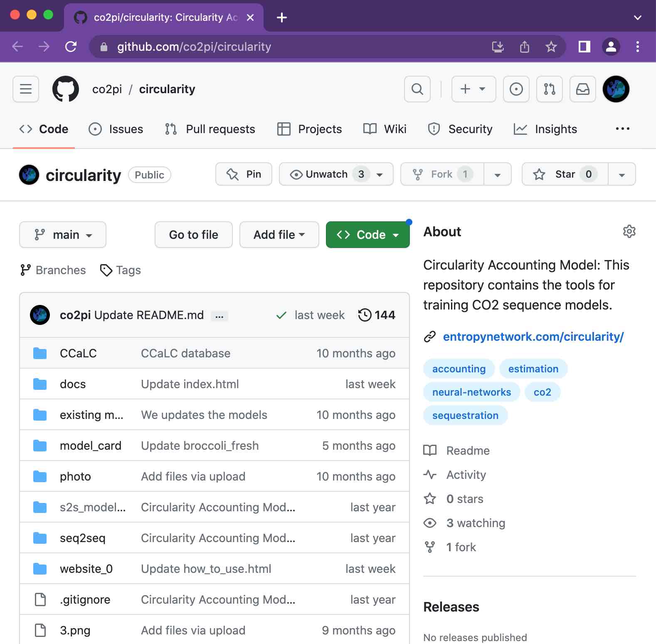This screenshot has height=644, width=656.
Task: Open the green Code dropdown
Action: pyautogui.click(x=367, y=235)
